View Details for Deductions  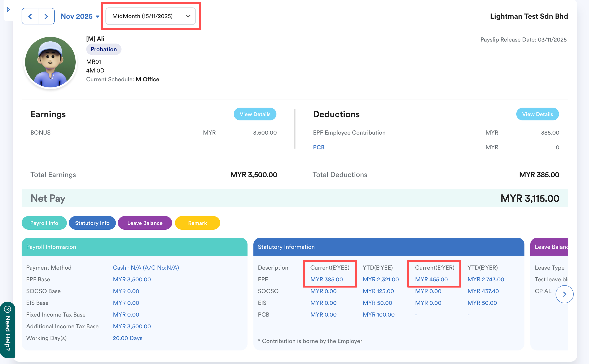click(x=537, y=114)
